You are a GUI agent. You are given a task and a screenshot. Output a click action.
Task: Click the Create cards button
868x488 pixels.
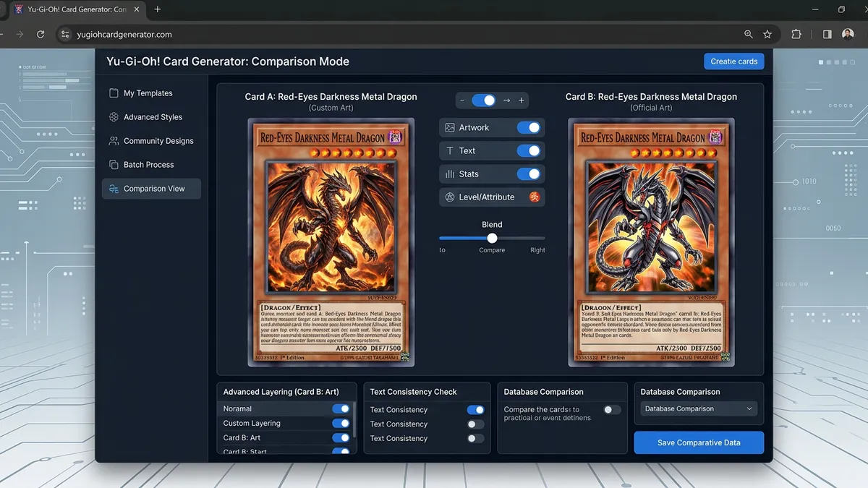[733, 61]
